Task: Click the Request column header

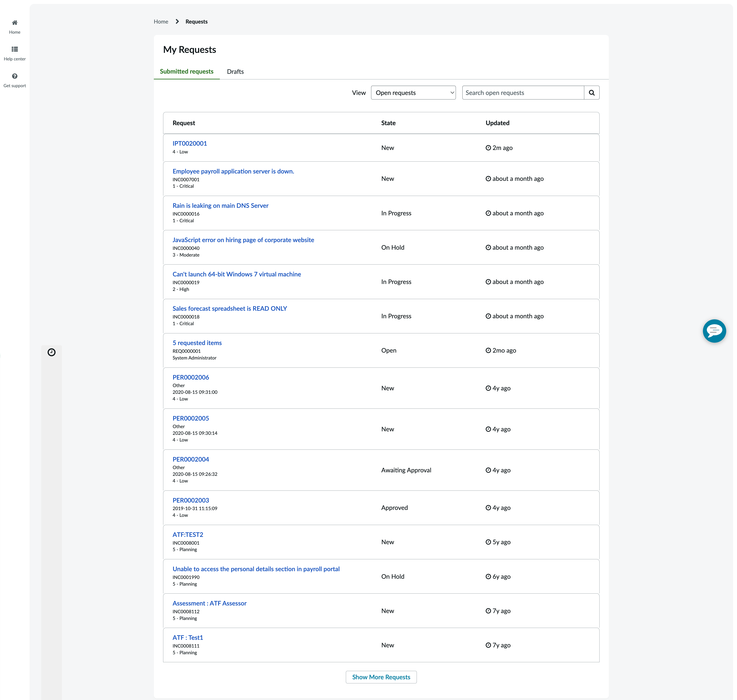Action: click(184, 123)
